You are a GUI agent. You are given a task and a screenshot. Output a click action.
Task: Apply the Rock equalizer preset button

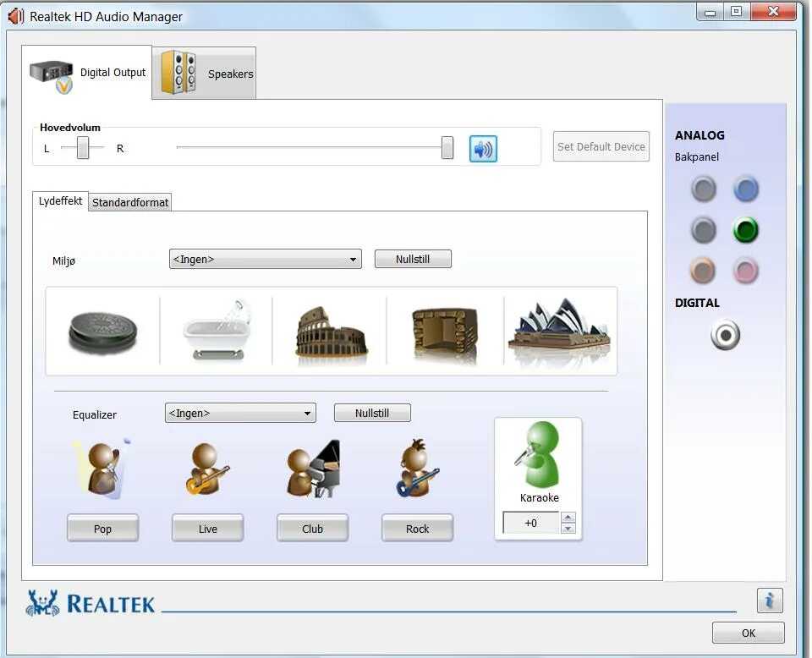pyautogui.click(x=417, y=528)
